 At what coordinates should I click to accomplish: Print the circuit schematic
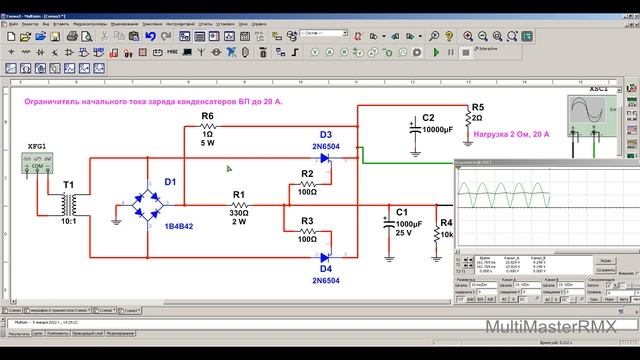point(72,36)
